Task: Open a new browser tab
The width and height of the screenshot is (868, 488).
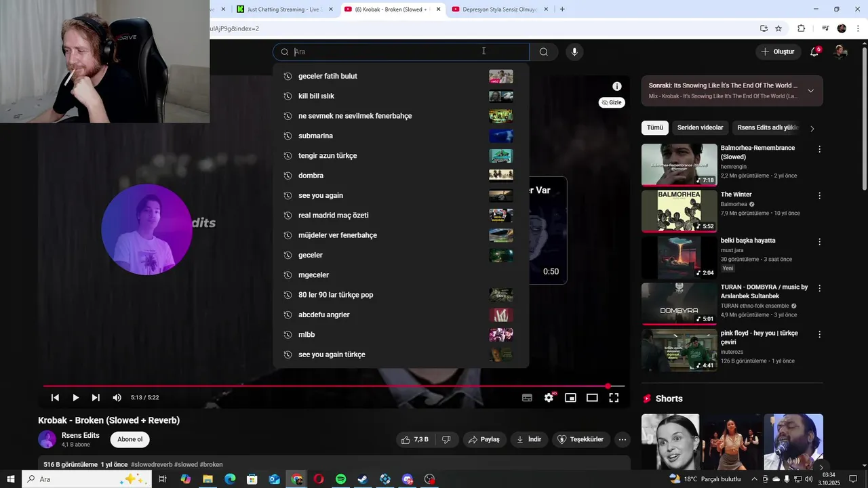Action: pos(562,9)
